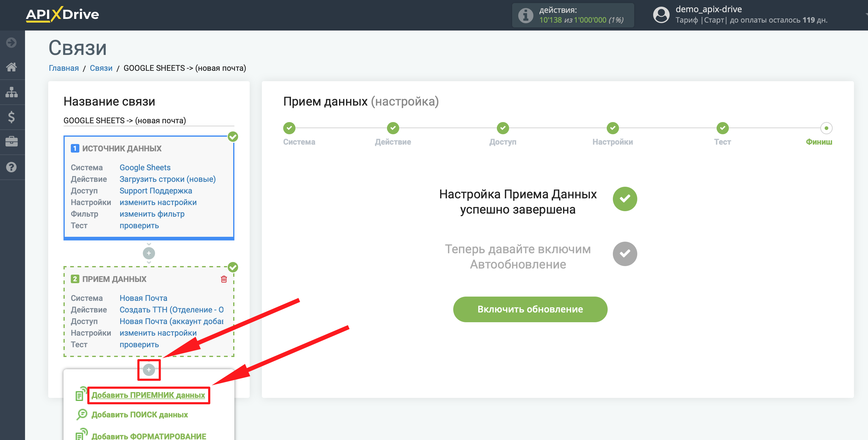Select Добавить ФОРМАТИРОВАНИЕ menu option

click(x=149, y=436)
